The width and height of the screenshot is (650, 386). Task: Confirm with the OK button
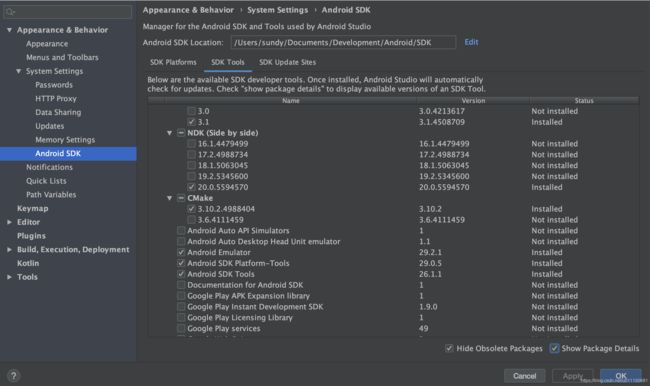coord(621,376)
